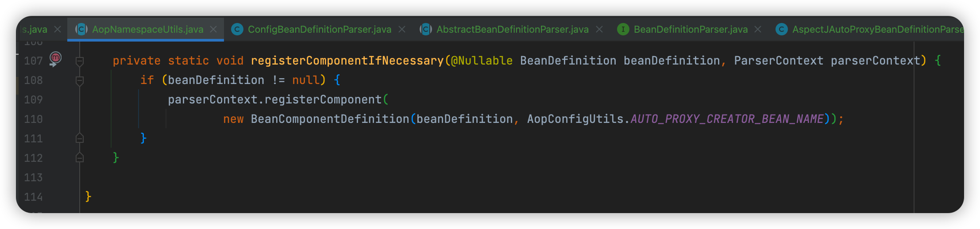Close the BeanDefinitionParser.java tab
Image resolution: width=980 pixels, height=229 pixels.
coord(758,29)
